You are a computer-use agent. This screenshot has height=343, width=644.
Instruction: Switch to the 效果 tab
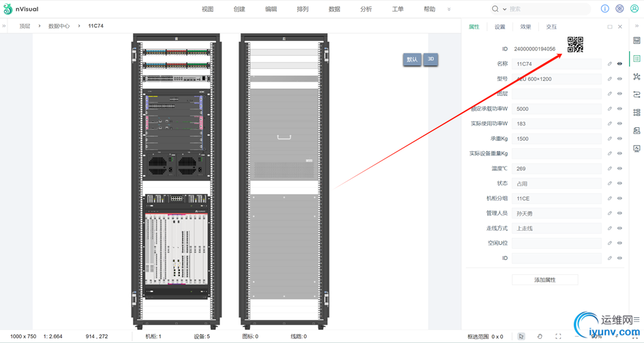(x=525, y=27)
